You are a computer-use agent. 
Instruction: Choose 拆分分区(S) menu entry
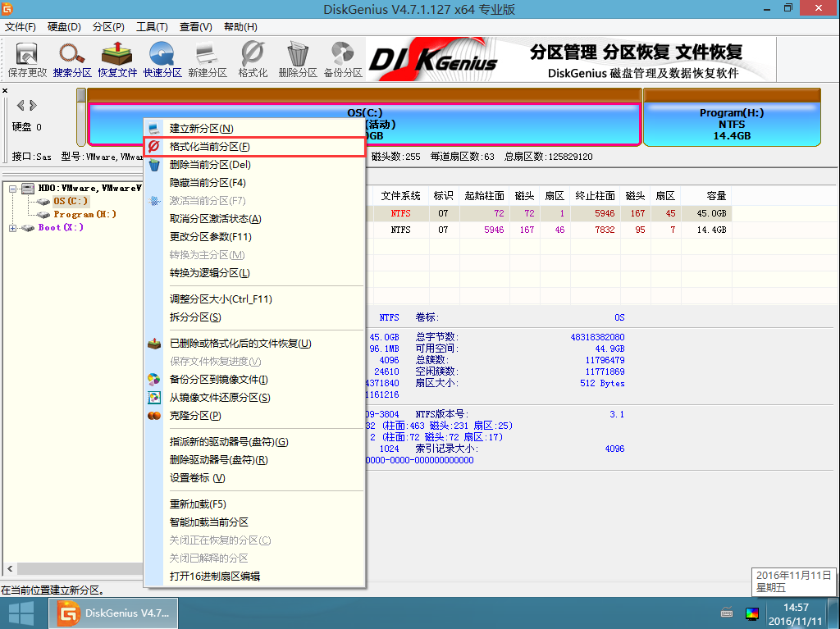click(x=254, y=317)
